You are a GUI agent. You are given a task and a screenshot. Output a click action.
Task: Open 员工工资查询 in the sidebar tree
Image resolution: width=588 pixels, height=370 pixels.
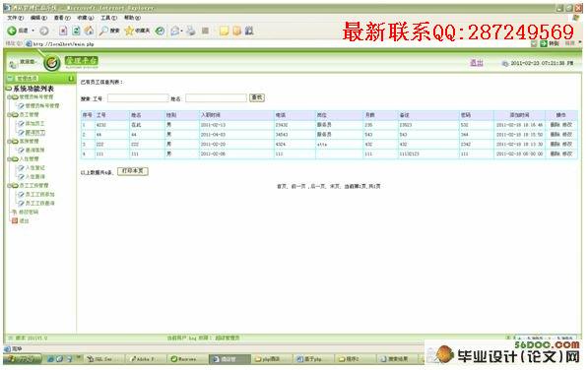tap(40, 204)
